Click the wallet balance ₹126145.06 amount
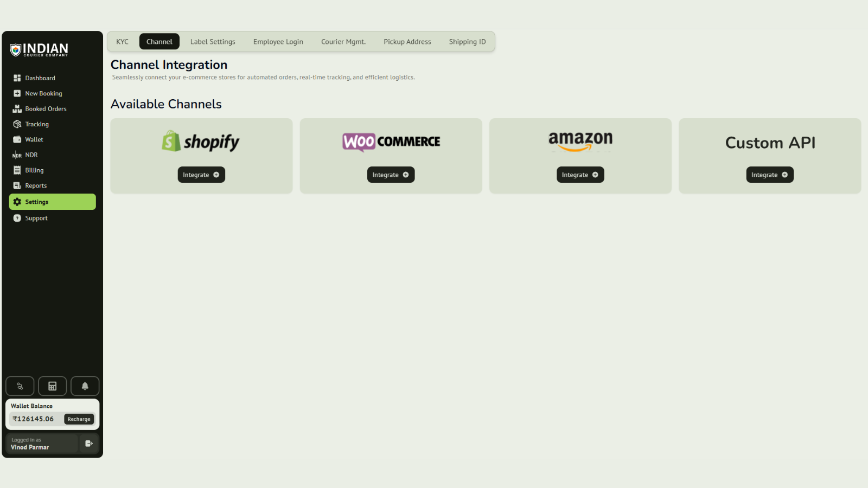Screen dimensions: 868x488 (x=34, y=419)
